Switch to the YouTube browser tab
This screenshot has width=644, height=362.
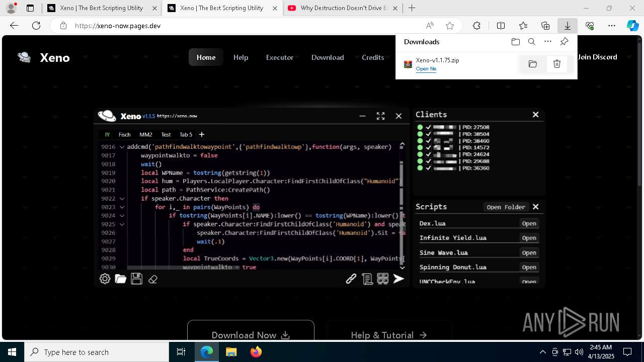[x=342, y=8]
